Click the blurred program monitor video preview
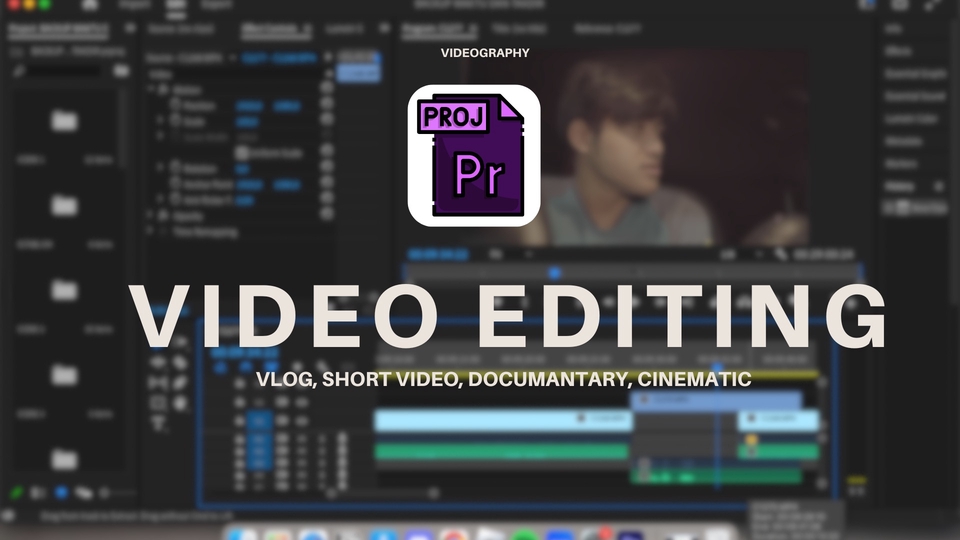Viewport: 960px width, 540px height. [637, 148]
